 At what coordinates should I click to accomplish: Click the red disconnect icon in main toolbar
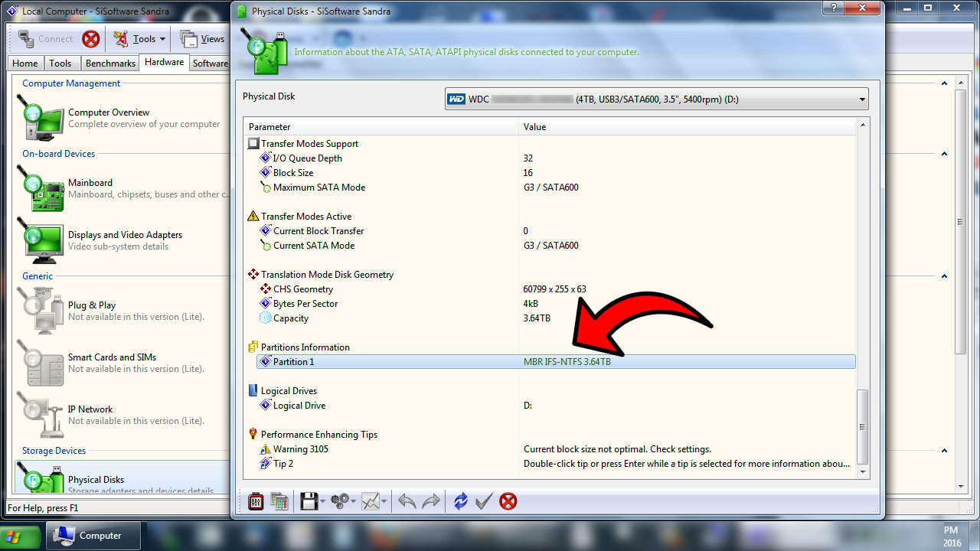coord(91,39)
